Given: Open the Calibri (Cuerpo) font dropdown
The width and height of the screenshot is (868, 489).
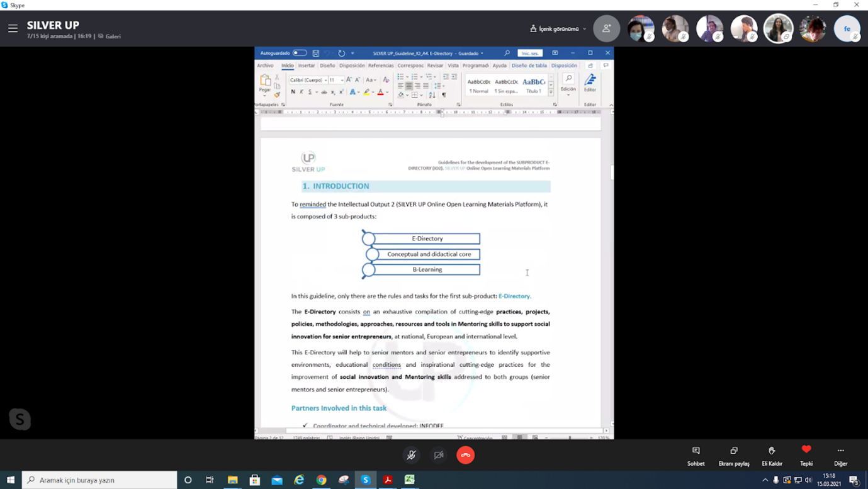Looking at the screenshot, I should (x=308, y=80).
